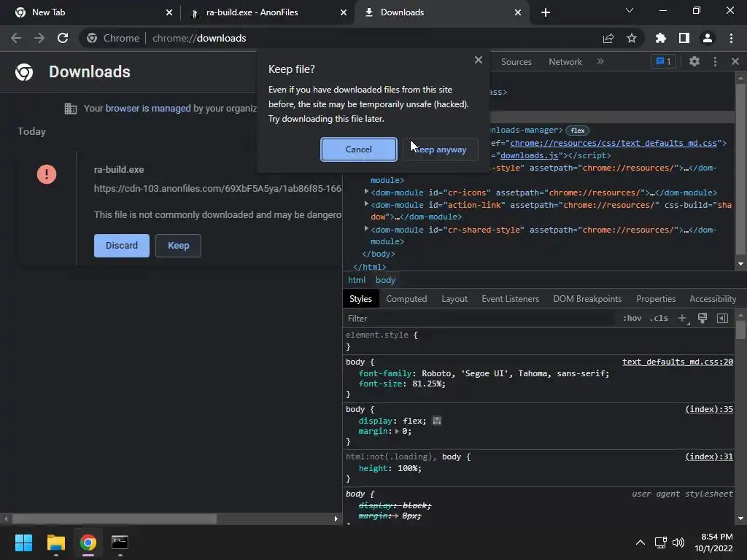Open the flexbox editor icon
Screen dimensions: 747x560
(x=436, y=421)
